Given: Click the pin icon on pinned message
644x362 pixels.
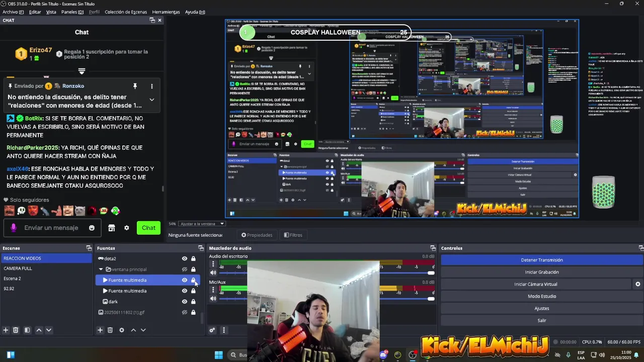Looking at the screenshot, I should (x=135, y=86).
